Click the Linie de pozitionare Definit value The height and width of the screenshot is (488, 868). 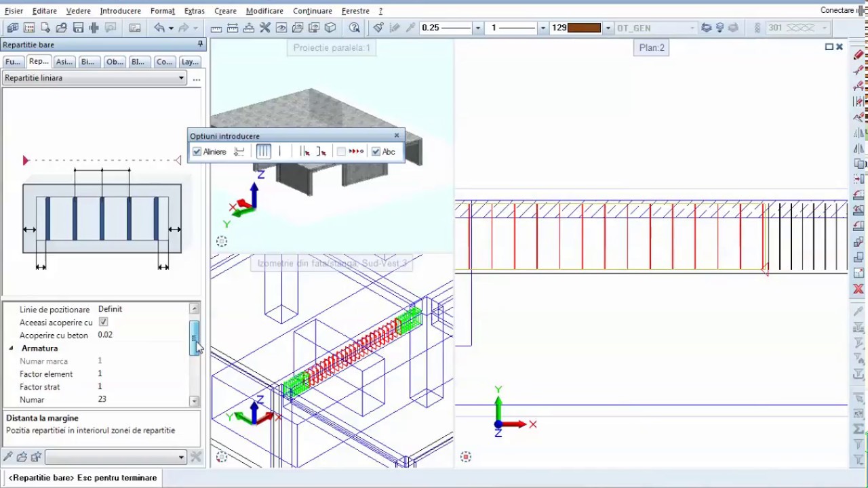coord(110,309)
